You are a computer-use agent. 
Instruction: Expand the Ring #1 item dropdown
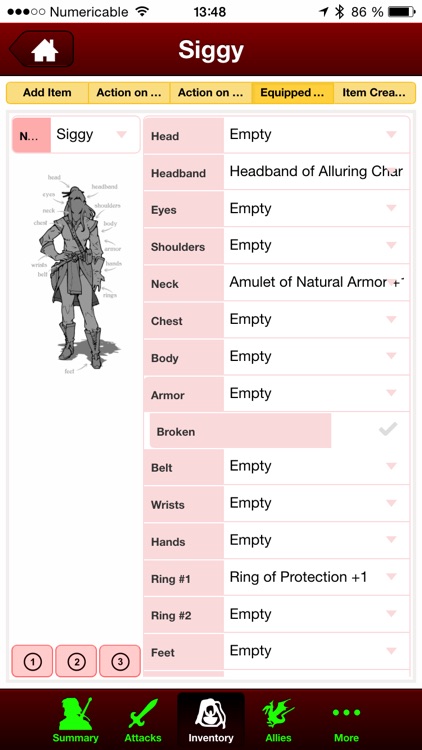click(316, 578)
